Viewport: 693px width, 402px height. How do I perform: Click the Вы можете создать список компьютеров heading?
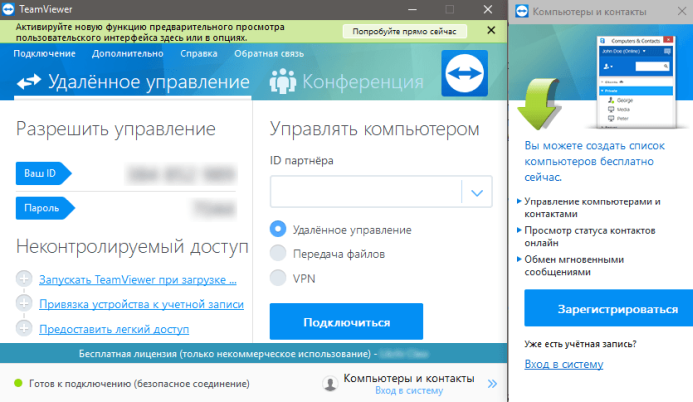click(x=594, y=161)
